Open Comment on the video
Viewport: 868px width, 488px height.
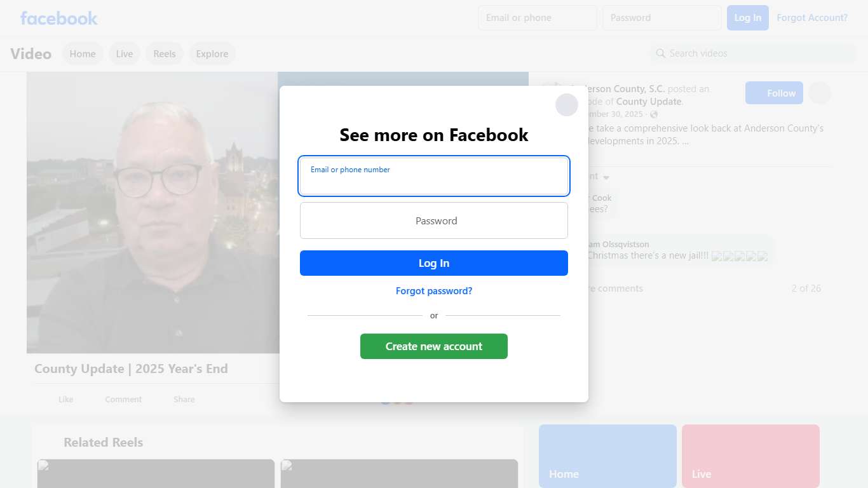(x=123, y=399)
